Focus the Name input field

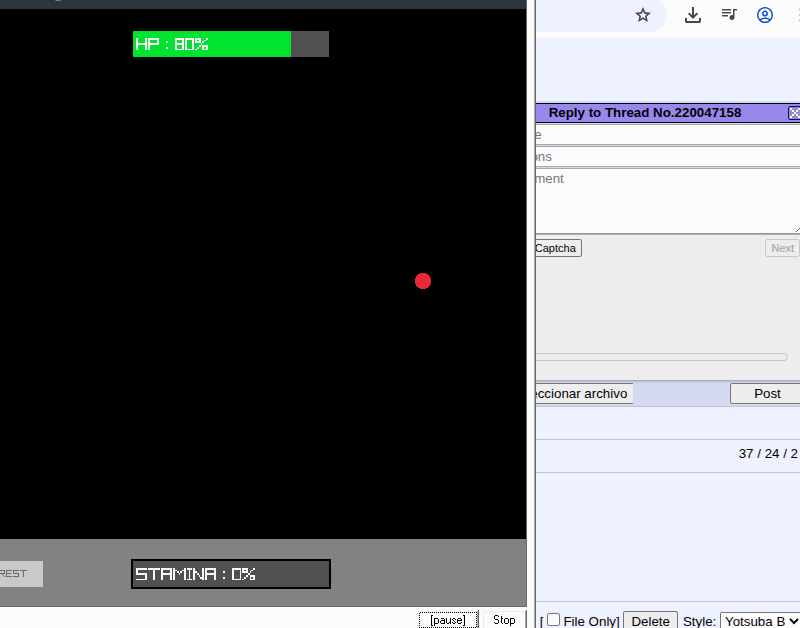coord(668,135)
